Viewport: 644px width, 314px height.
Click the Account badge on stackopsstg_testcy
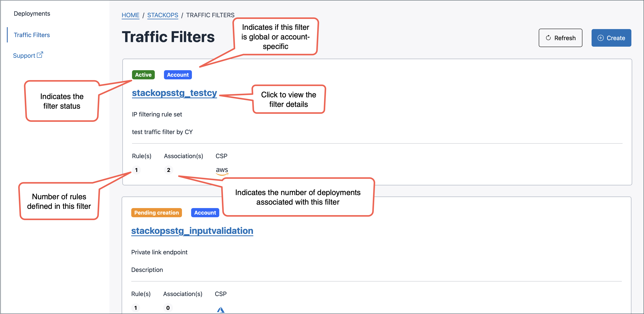[x=178, y=75]
